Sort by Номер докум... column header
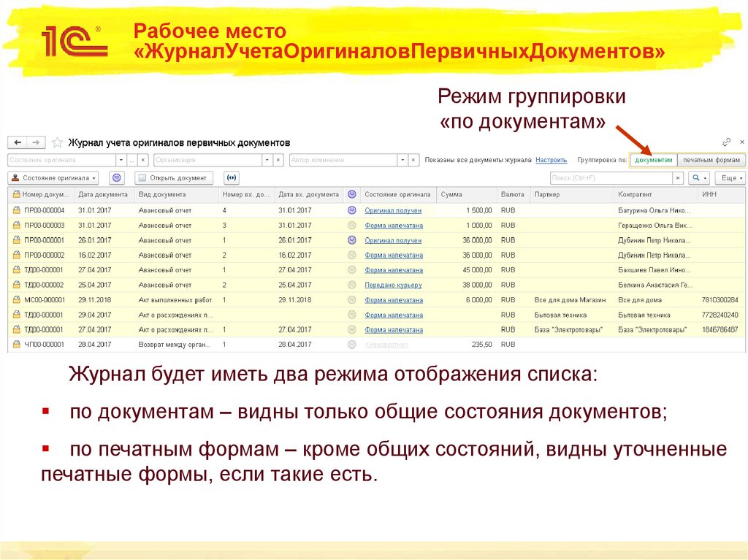Viewport: 748px width, 560px height. pyautogui.click(x=41, y=194)
